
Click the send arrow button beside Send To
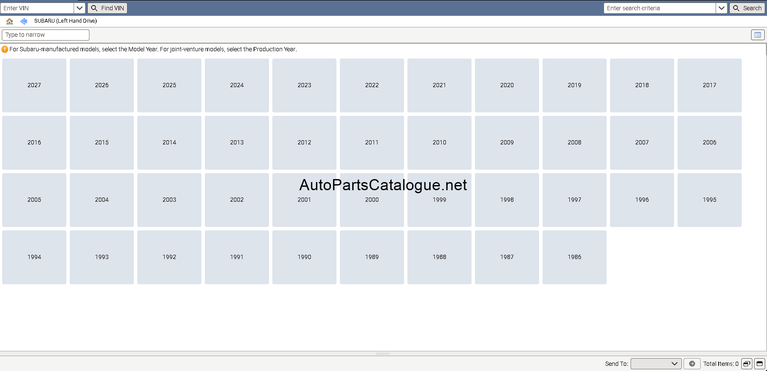click(x=692, y=364)
